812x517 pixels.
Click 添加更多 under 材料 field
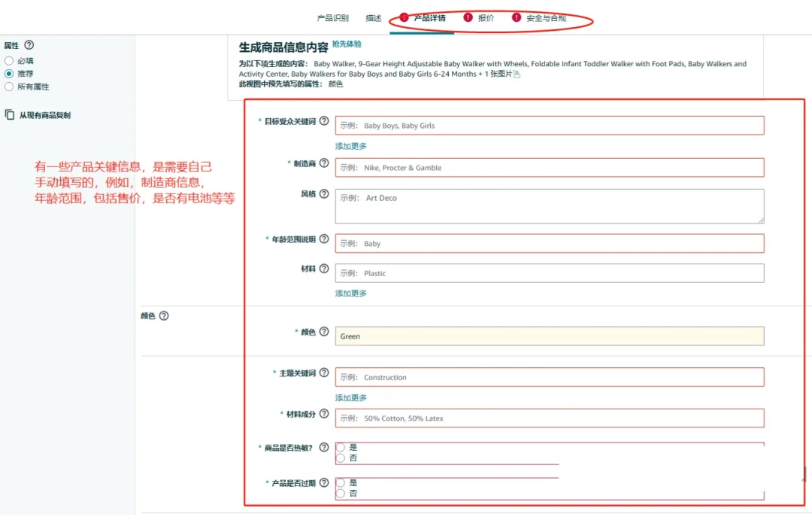350,293
